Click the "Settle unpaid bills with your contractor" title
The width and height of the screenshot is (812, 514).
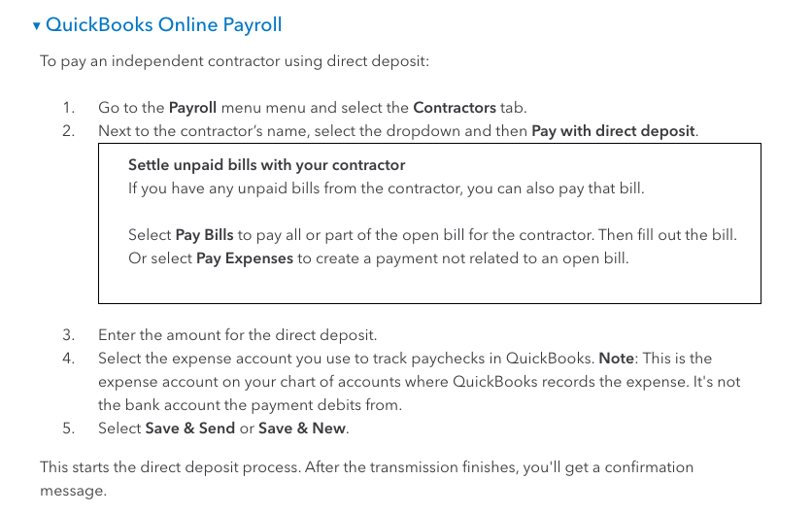(266, 165)
